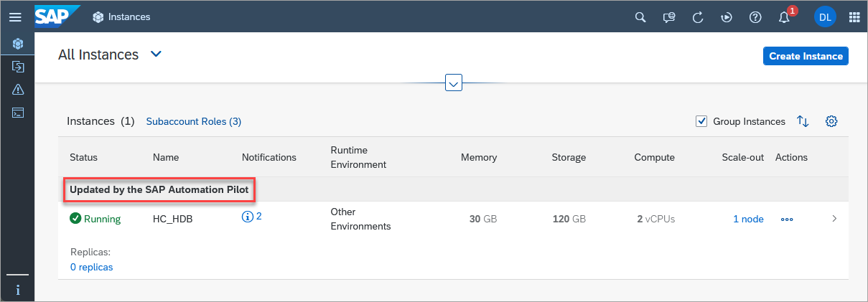Click the 1 node scale-out link

click(x=748, y=219)
